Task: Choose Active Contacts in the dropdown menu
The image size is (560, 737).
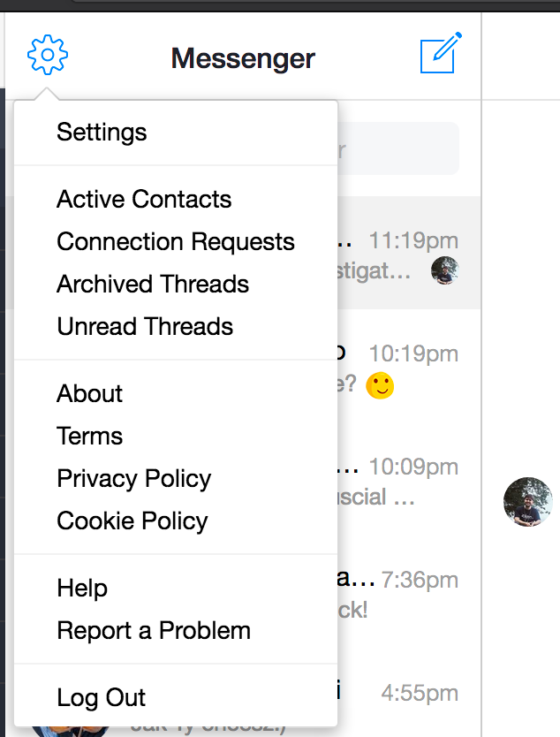Action: pyautogui.click(x=143, y=200)
